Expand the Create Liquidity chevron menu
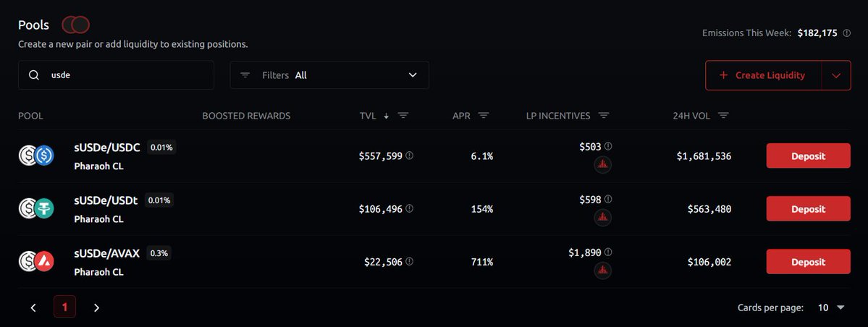This screenshot has width=868, height=327. tap(836, 75)
